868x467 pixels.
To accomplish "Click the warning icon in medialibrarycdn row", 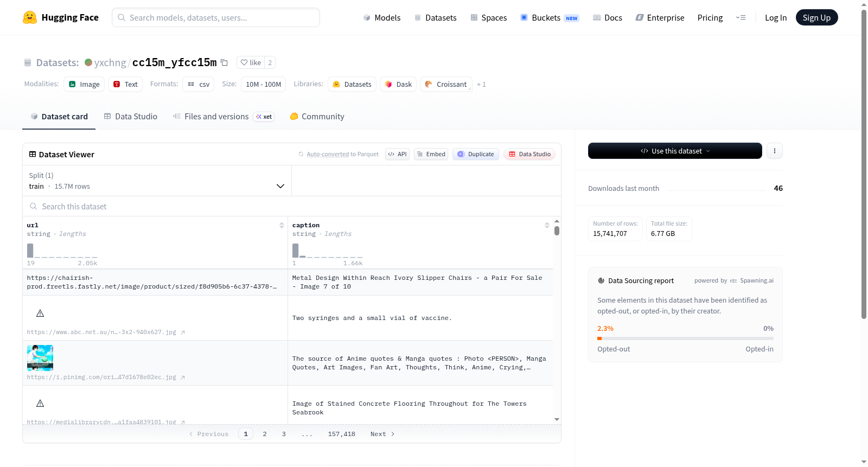I will pyautogui.click(x=40, y=404).
